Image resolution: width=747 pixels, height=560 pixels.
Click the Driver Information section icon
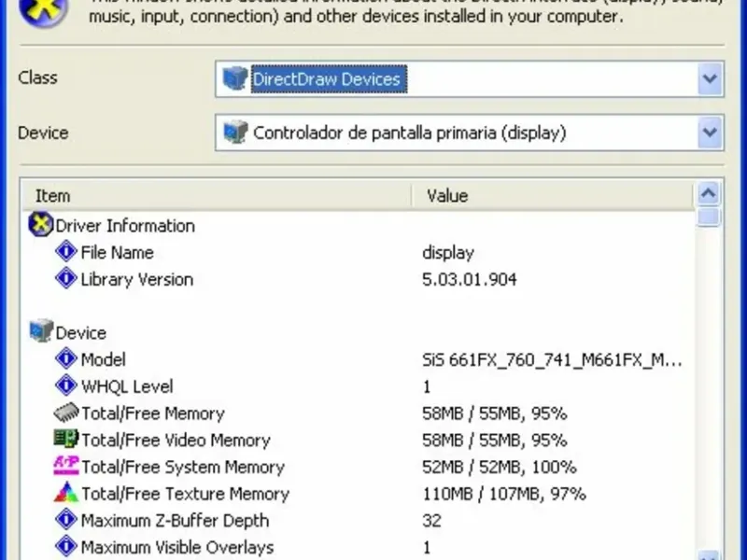point(42,225)
